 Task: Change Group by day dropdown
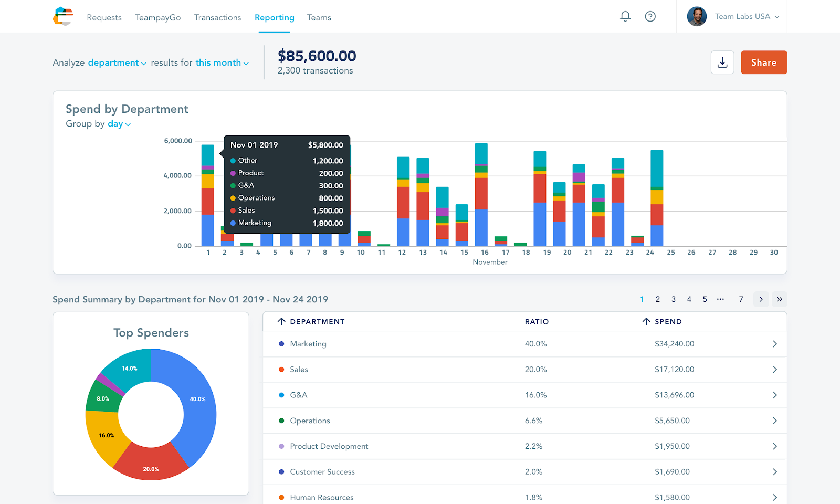tap(119, 124)
